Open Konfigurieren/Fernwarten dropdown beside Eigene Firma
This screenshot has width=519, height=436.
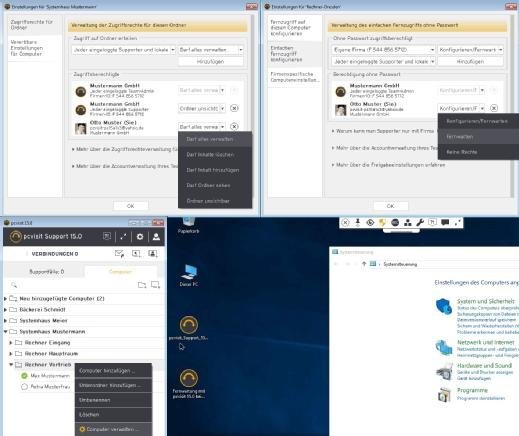(470, 50)
